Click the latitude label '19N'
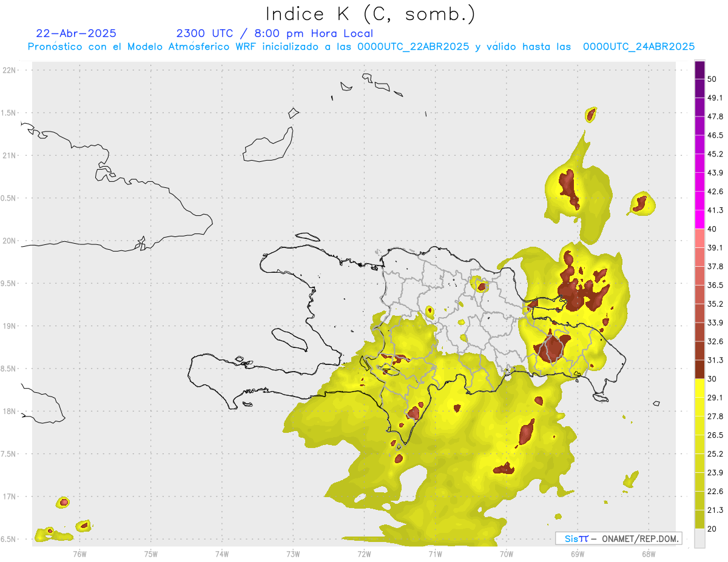This screenshot has height=562, width=728. click(8, 326)
